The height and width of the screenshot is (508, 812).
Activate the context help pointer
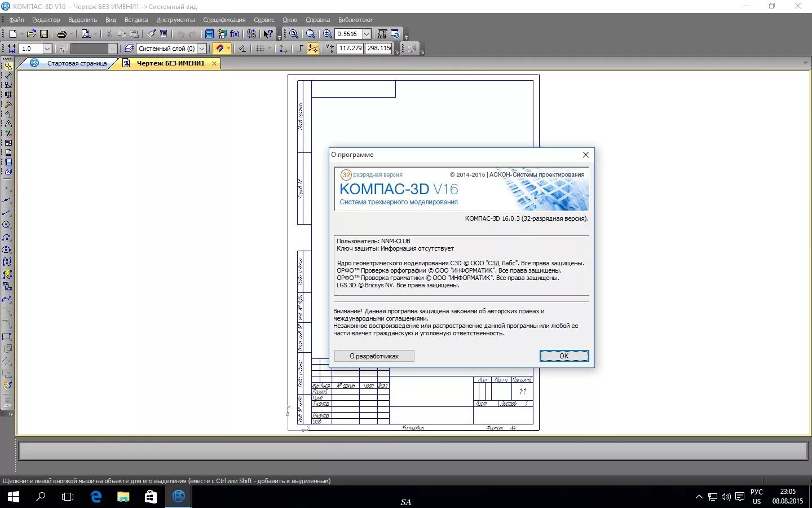coord(268,34)
